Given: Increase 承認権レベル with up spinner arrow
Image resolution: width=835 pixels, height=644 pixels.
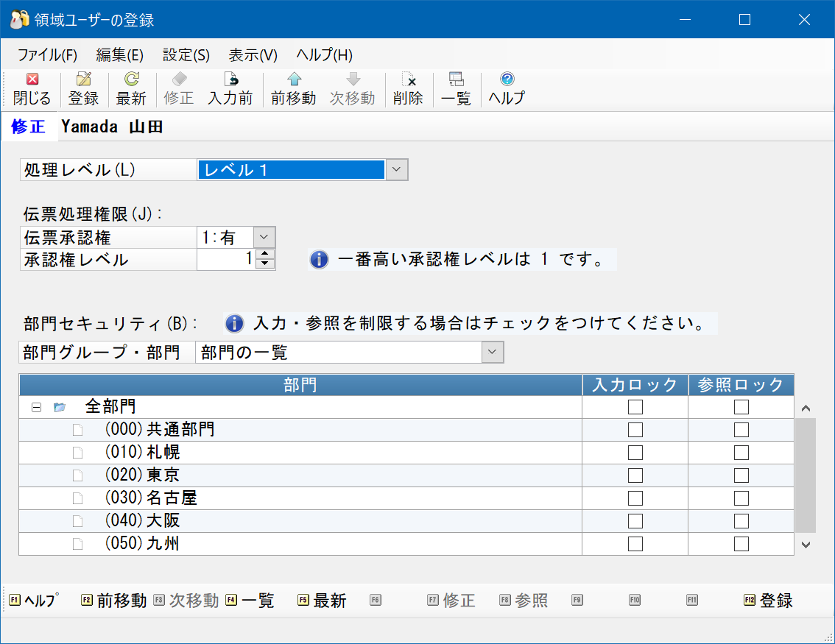Looking at the screenshot, I should coord(264,254).
